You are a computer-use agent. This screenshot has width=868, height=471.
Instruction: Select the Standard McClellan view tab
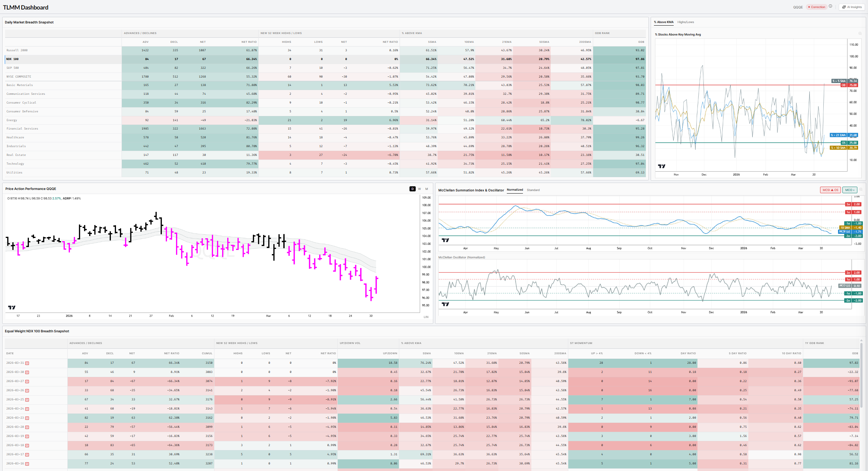click(533, 190)
